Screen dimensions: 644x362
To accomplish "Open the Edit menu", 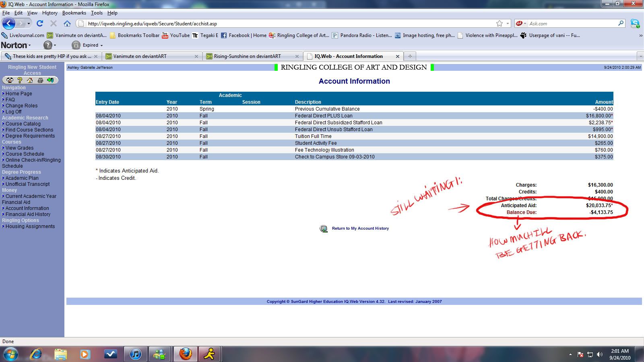I will (x=19, y=13).
